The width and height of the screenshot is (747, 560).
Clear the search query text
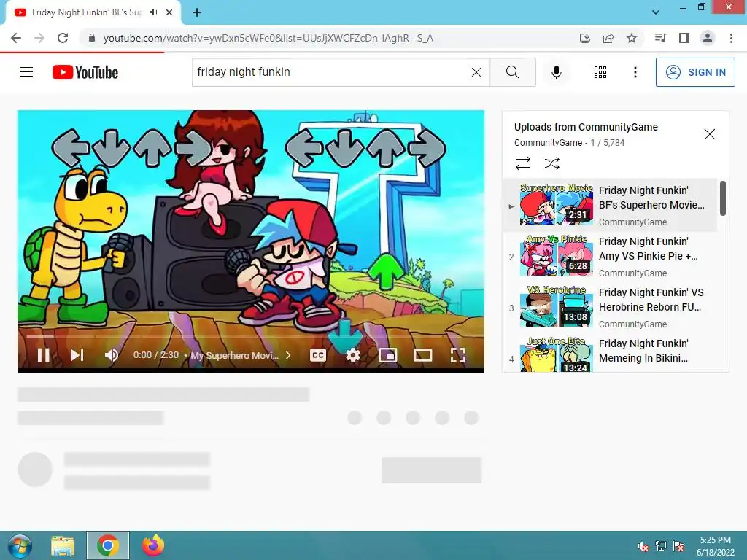[476, 72]
